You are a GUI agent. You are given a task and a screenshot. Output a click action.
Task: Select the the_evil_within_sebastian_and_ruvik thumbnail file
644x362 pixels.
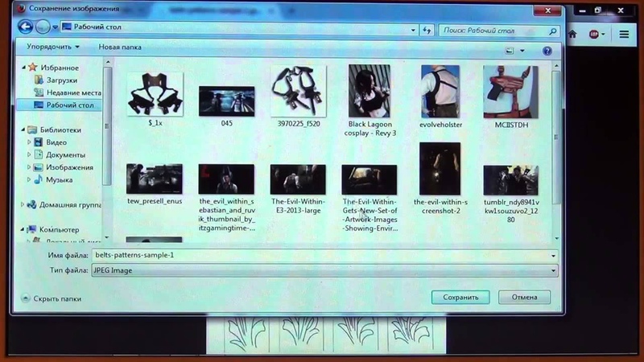pyautogui.click(x=226, y=179)
